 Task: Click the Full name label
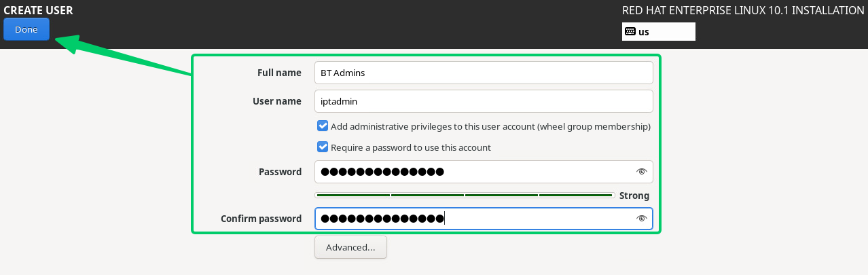click(x=279, y=73)
